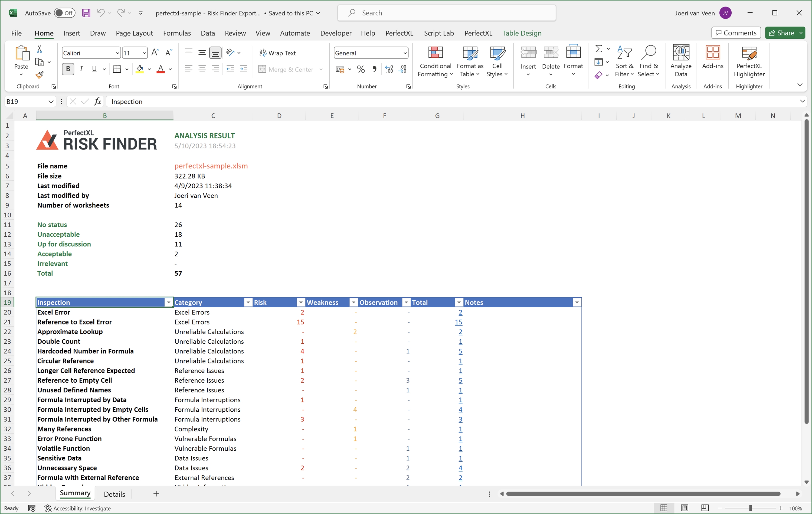The image size is (812, 514).
Task: Open Conditional Formatting menu
Action: point(435,61)
